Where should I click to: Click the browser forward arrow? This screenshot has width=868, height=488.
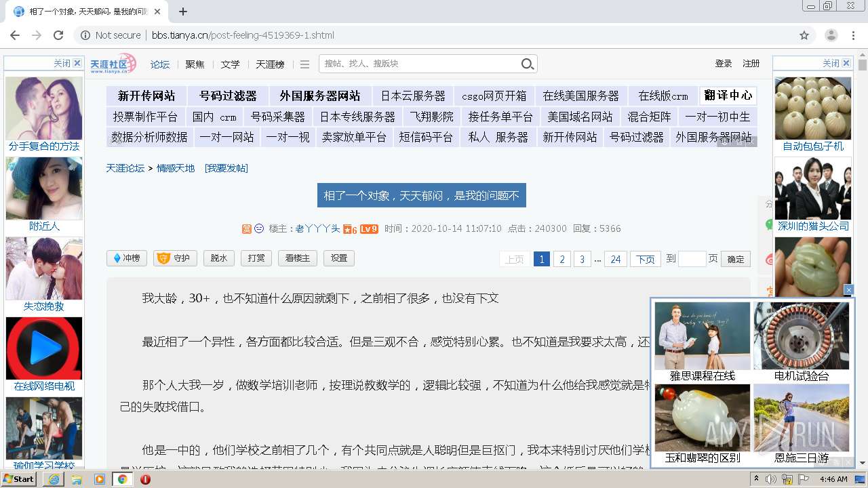tap(37, 35)
